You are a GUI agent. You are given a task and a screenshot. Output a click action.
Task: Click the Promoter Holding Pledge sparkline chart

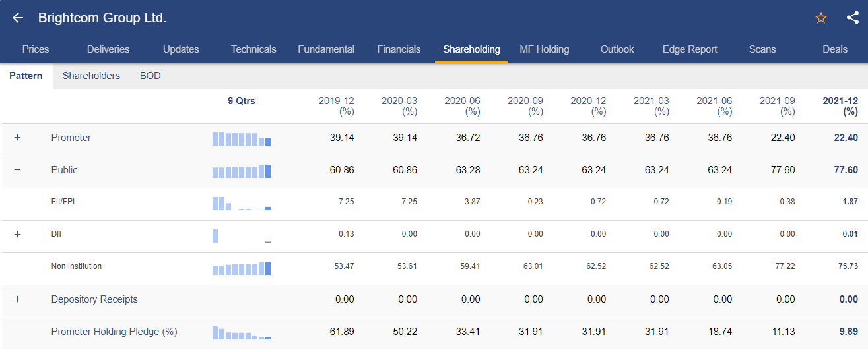click(x=242, y=332)
